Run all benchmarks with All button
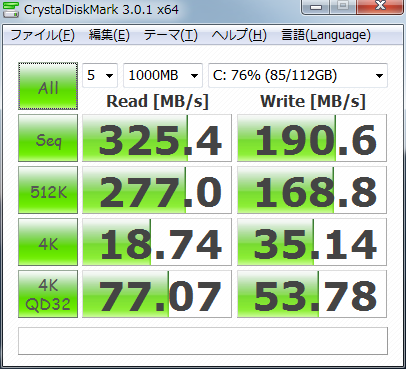 click(x=48, y=86)
